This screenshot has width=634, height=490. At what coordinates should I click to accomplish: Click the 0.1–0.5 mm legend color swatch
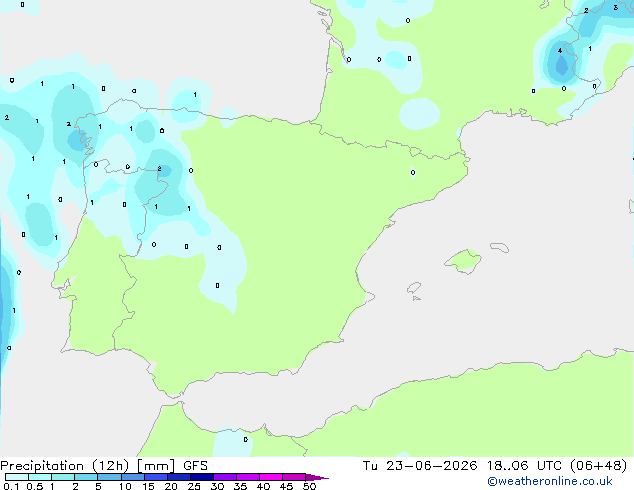pos(17,477)
